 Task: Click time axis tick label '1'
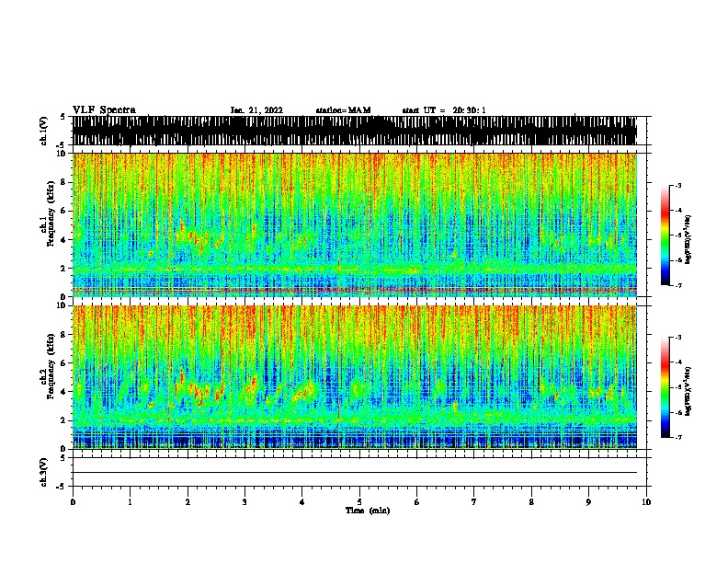tap(130, 502)
